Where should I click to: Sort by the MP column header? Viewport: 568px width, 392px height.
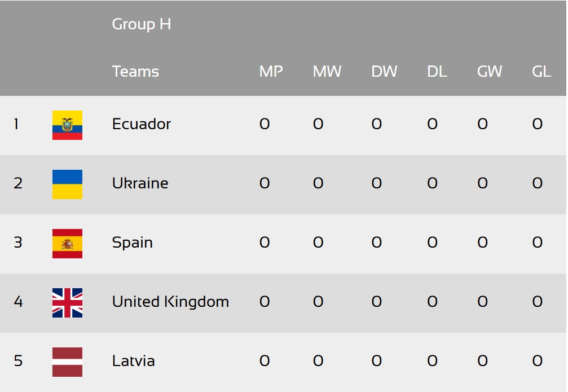(x=271, y=72)
